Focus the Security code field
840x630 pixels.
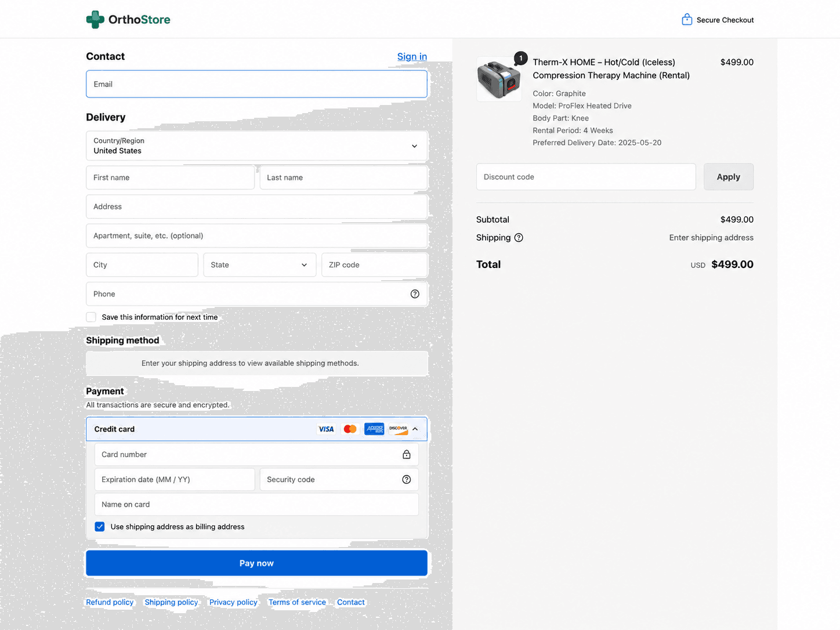339,480
